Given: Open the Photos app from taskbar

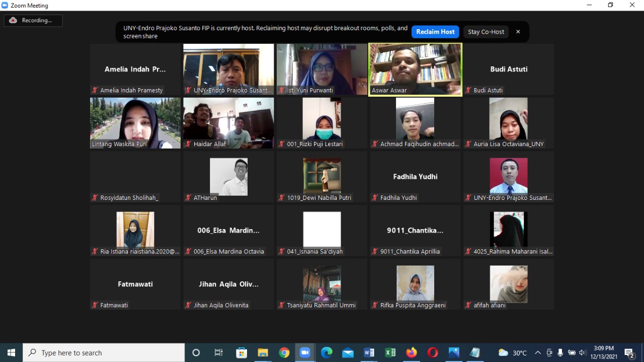Looking at the screenshot, I should [x=454, y=352].
